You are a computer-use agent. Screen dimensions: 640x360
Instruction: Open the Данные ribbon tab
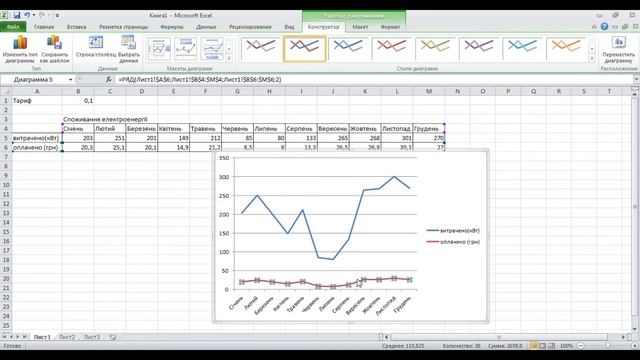pyautogui.click(x=206, y=27)
